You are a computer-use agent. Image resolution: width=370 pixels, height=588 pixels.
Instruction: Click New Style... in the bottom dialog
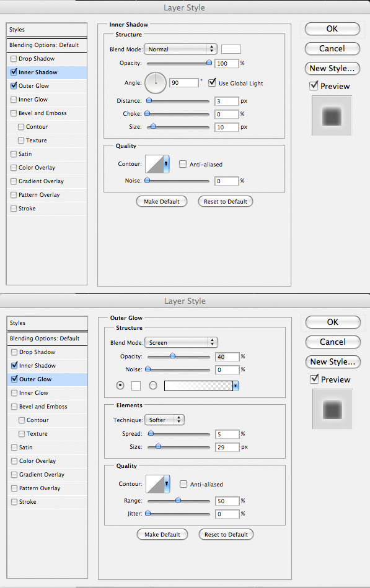click(333, 361)
